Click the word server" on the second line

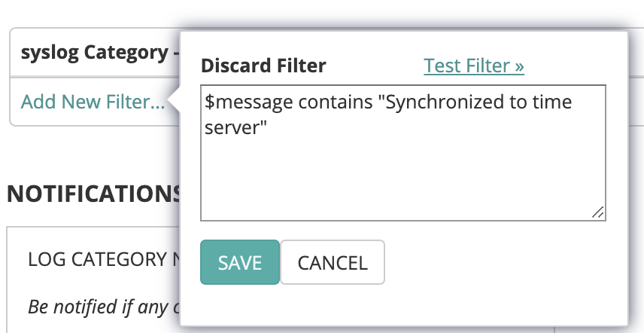click(235, 128)
